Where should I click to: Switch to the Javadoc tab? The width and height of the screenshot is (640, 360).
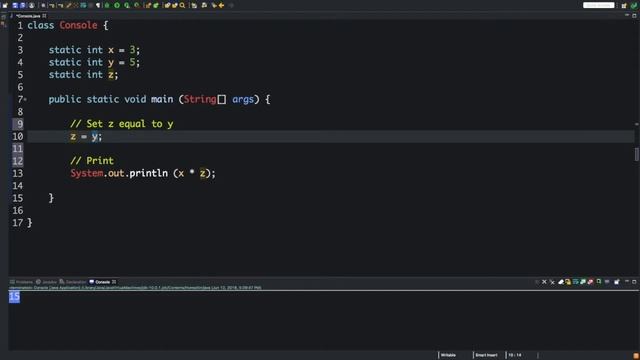pyautogui.click(x=46, y=282)
